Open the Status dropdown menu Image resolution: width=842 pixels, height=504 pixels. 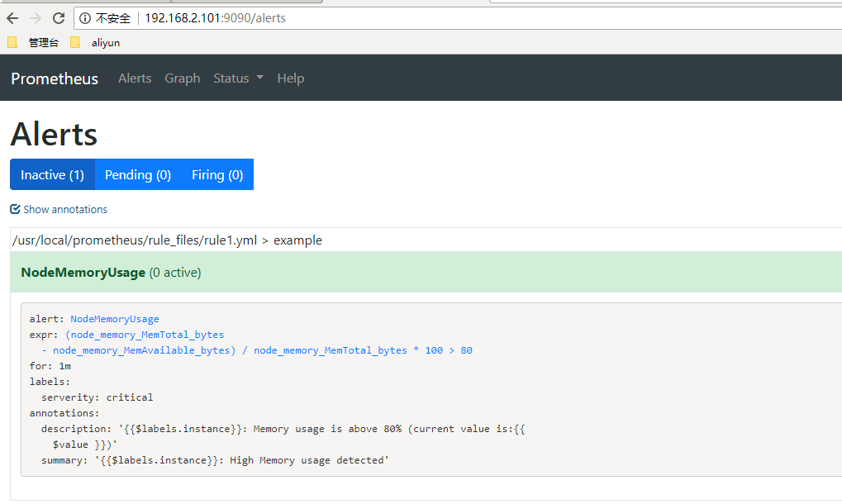[x=238, y=78]
